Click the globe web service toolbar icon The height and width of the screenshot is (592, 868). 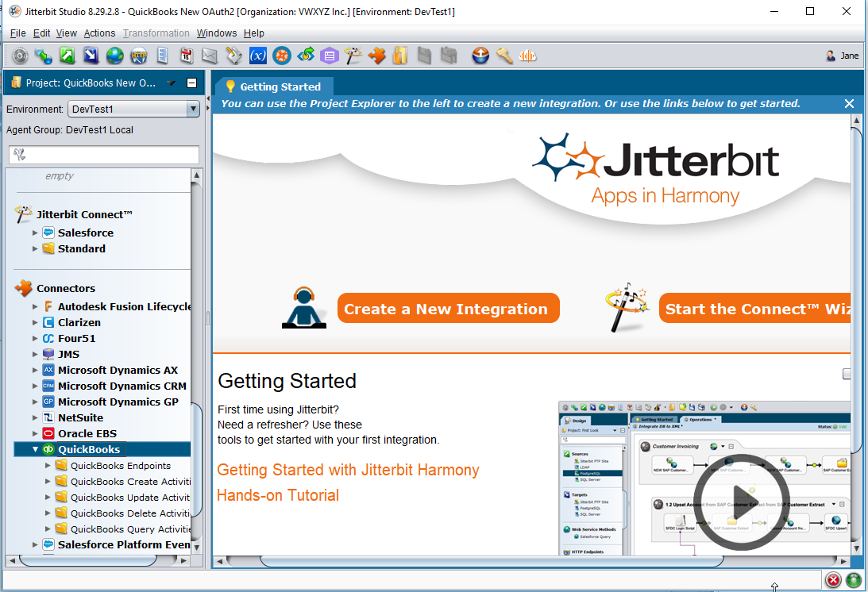pos(115,56)
